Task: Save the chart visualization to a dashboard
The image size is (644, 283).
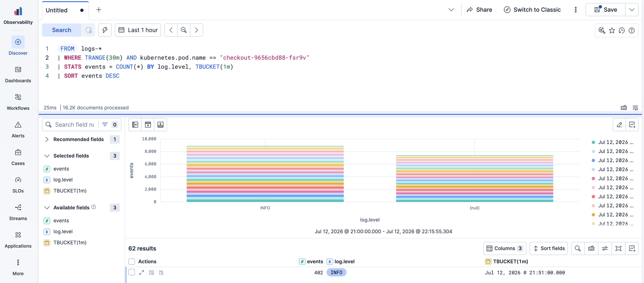Action: click(632, 124)
